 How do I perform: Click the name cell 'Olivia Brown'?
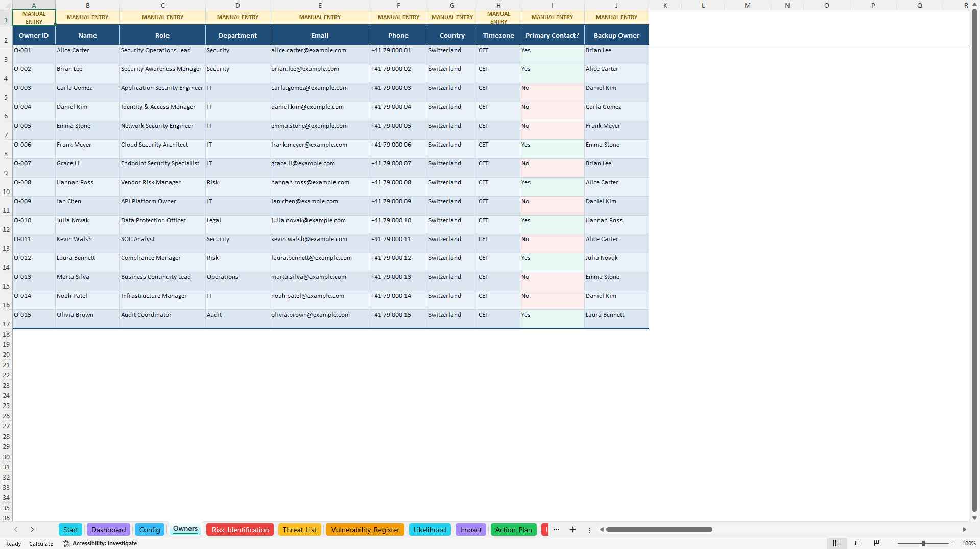87,319
